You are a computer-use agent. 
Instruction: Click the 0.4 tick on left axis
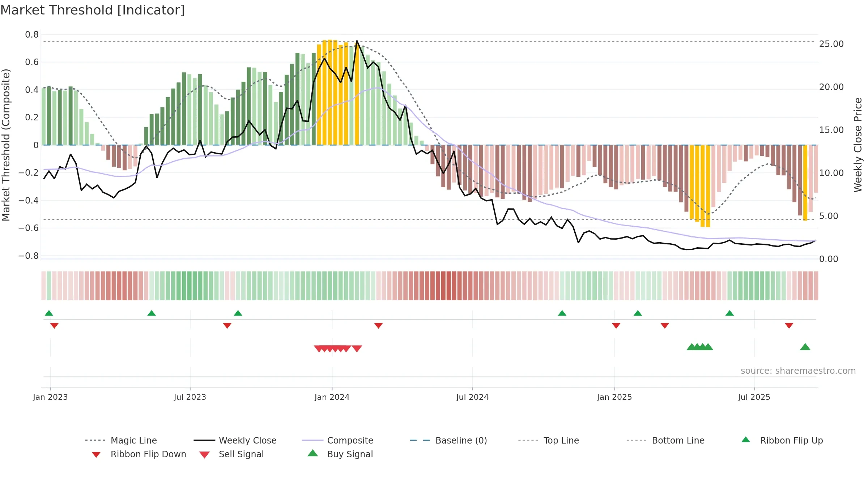pos(32,90)
